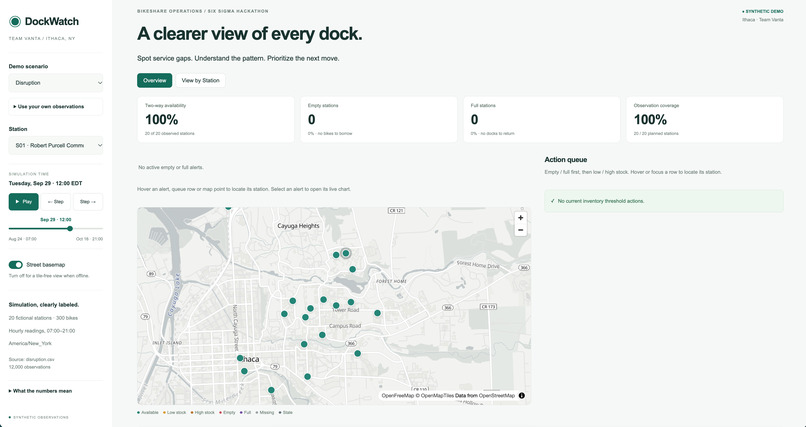Click the Aug 24 07:00 timeline start label
Viewport: 806px width, 427px height.
(x=23, y=239)
